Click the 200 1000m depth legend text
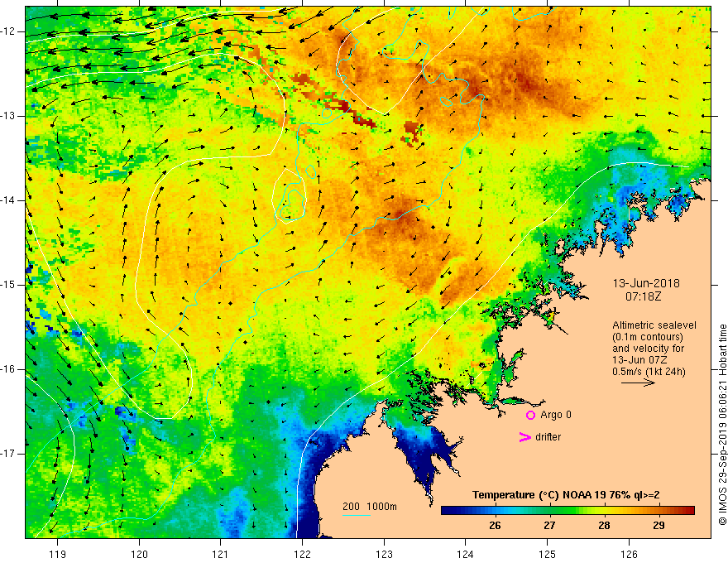Image resolution: width=728 pixels, height=563 pixels. tap(370, 507)
